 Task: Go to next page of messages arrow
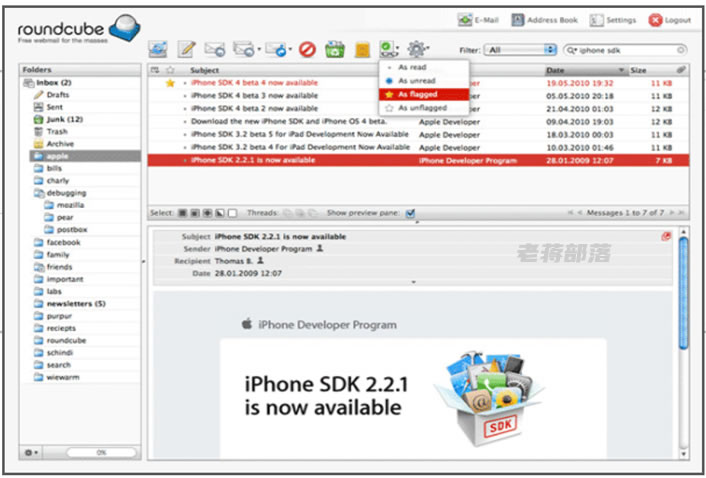671,213
